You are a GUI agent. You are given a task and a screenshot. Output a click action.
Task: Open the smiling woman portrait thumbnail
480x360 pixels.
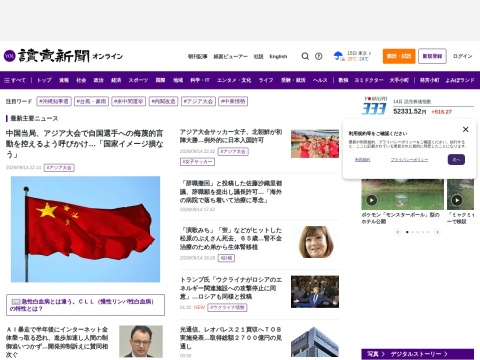click(x=315, y=242)
